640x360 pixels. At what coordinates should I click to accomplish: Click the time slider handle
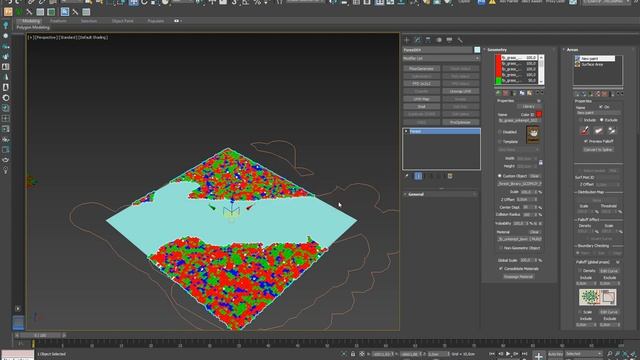[40, 336]
